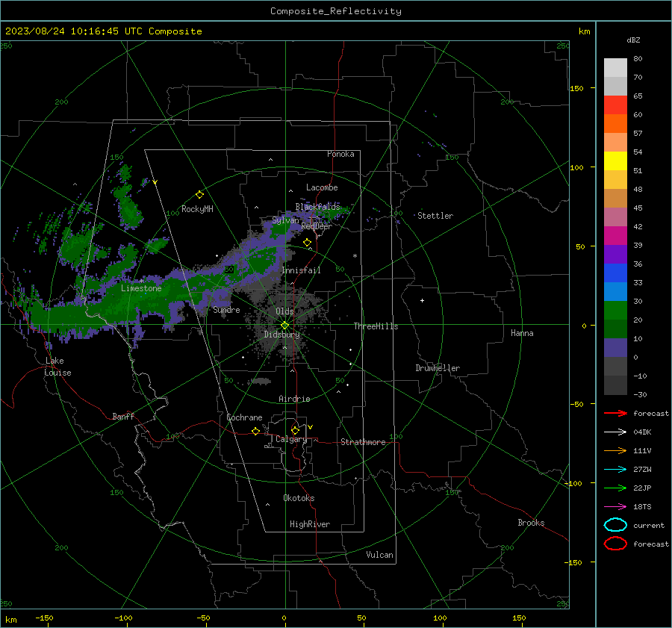The image size is (672, 628).
Task: Click the HighRiver label
Action: (x=310, y=524)
